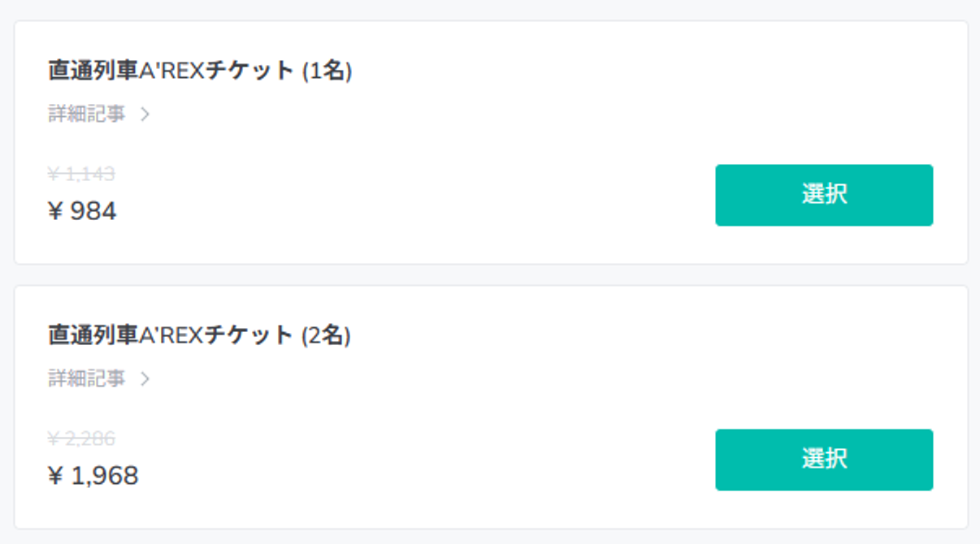Click the word A'REX in first card title
Viewport: 980px width, 544px height.
[x=172, y=71]
